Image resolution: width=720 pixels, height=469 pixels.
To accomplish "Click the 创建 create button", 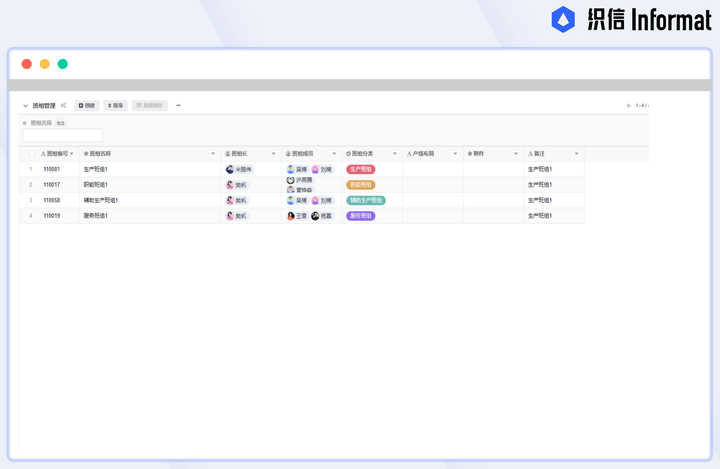I will (86, 106).
